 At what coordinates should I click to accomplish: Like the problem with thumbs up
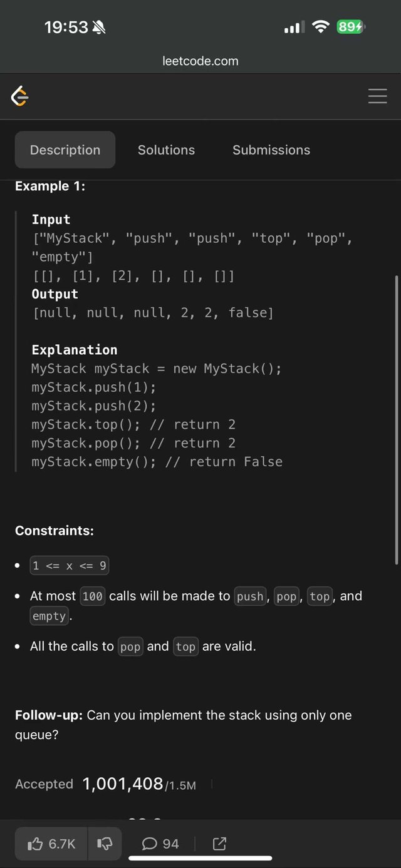tap(35, 844)
